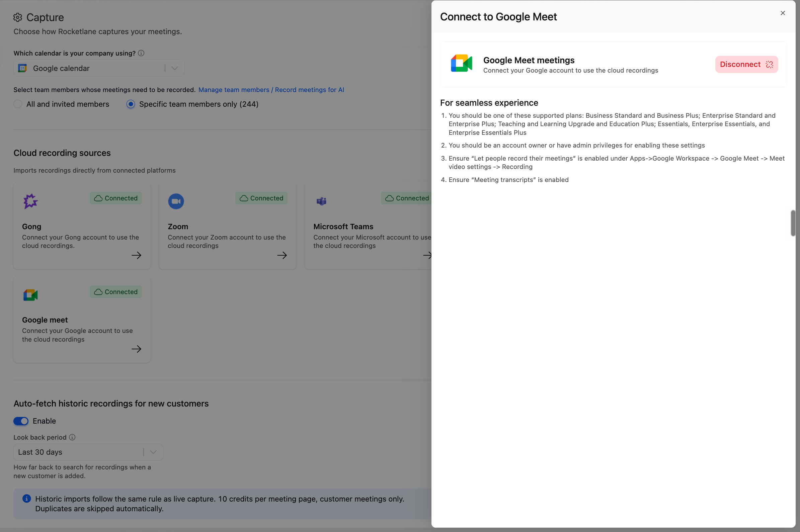Click the Cloud recording sources heading
Image resolution: width=800 pixels, height=532 pixels.
click(x=62, y=153)
